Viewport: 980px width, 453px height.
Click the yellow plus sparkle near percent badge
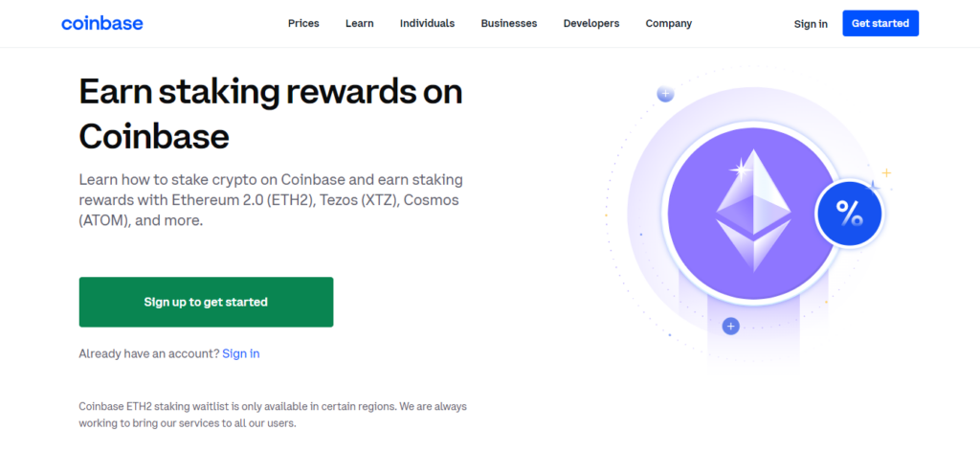885,172
